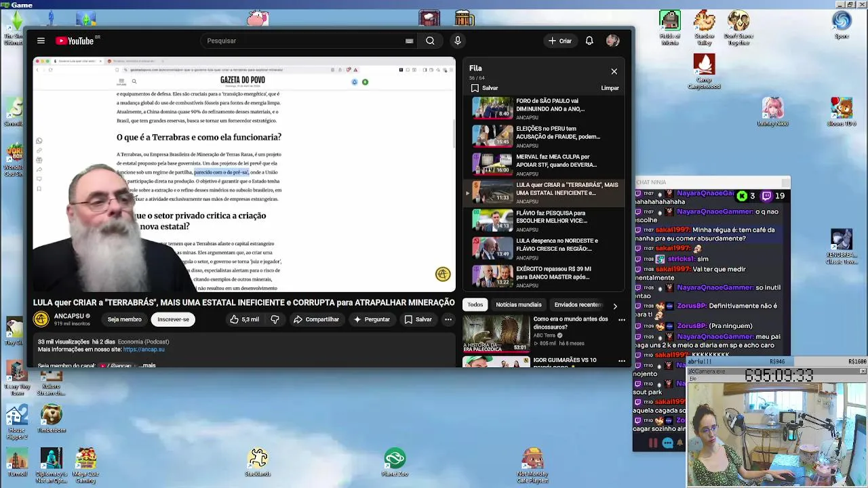
Task: Open the Bloons TD 6 desktop shortcut
Action: pyautogui.click(x=842, y=112)
